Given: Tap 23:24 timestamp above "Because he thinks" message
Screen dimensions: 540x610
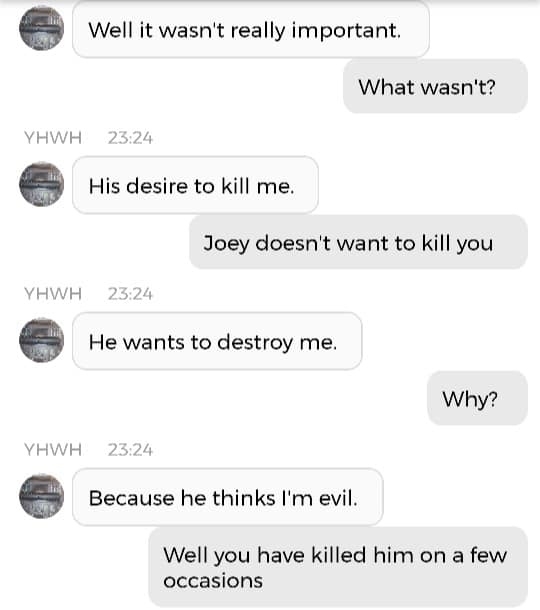Looking at the screenshot, I should 130,449.
